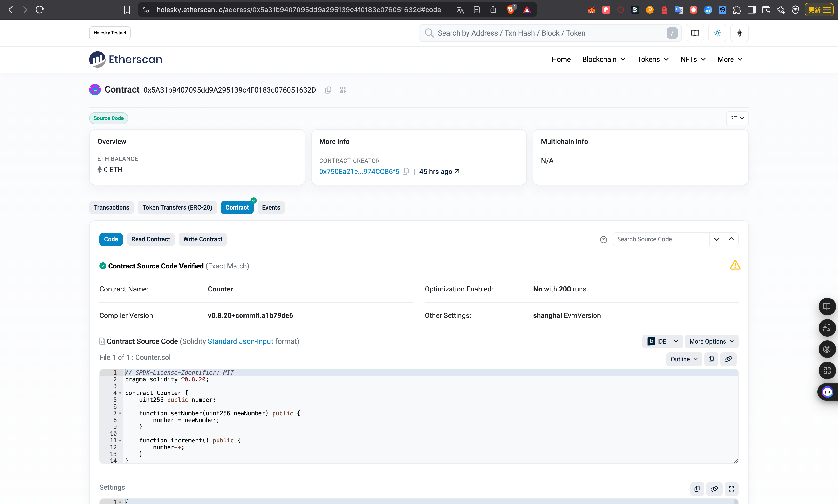The width and height of the screenshot is (838, 504).
Task: Click the resize handle of the code editor
Action: [x=736, y=461]
